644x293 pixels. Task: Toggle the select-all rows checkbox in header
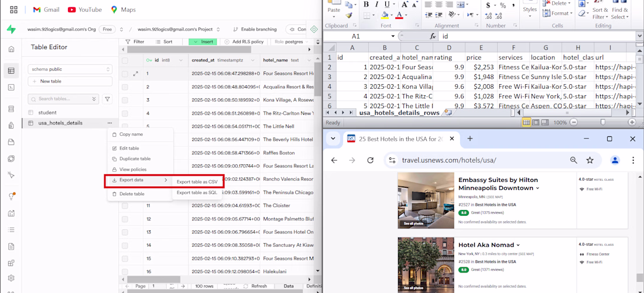125,60
